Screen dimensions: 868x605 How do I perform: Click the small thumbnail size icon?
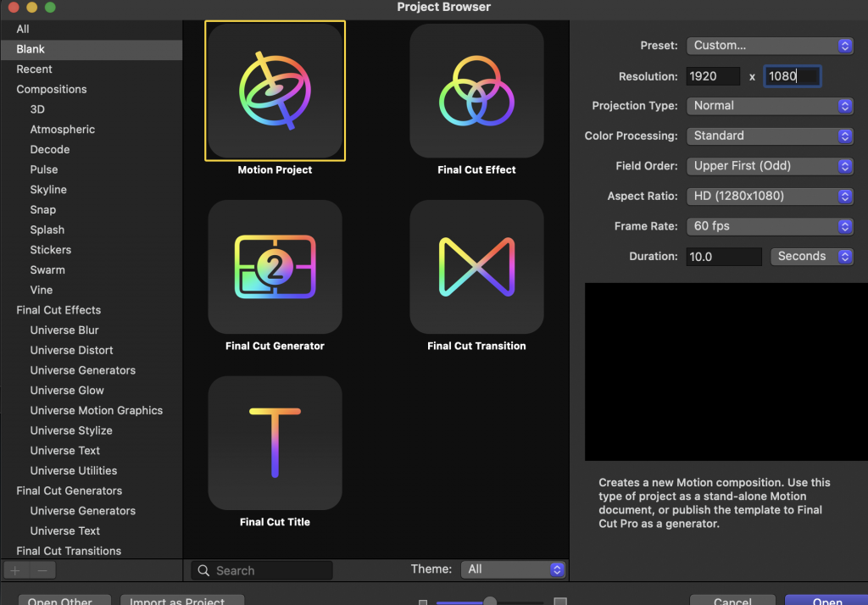pyautogui.click(x=423, y=602)
